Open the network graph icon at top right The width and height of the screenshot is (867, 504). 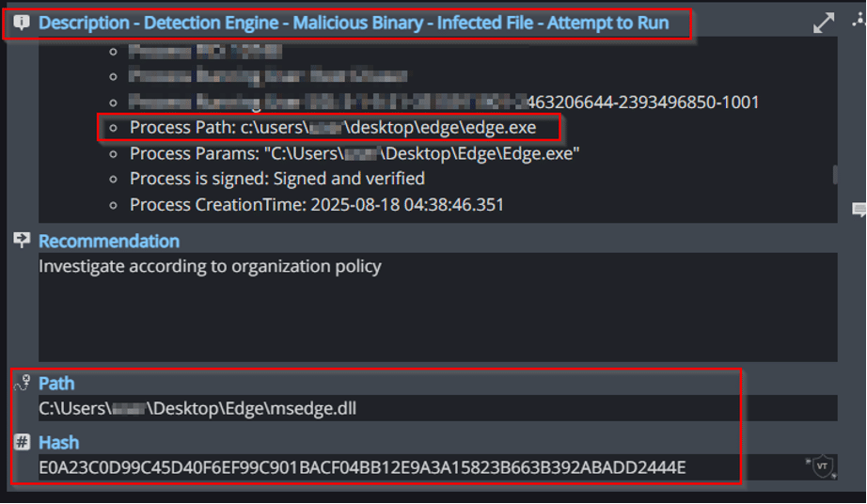(859, 21)
